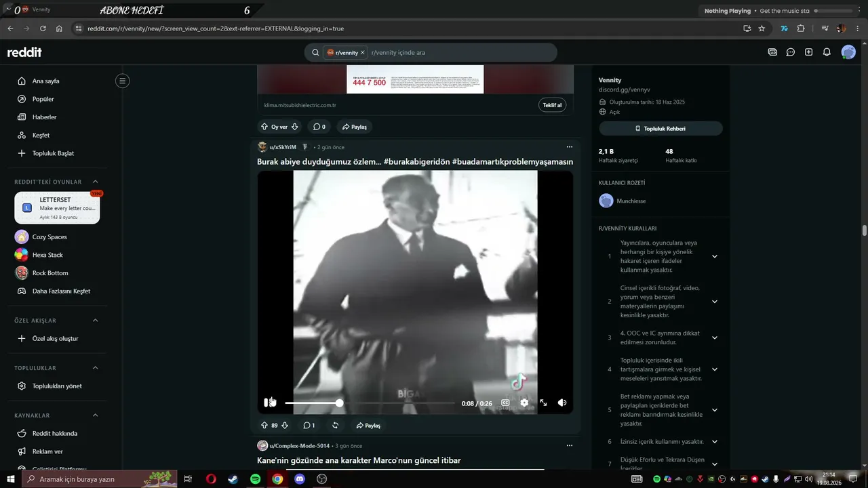Repost the Burak abiye video post
The image size is (868, 488).
click(335, 426)
